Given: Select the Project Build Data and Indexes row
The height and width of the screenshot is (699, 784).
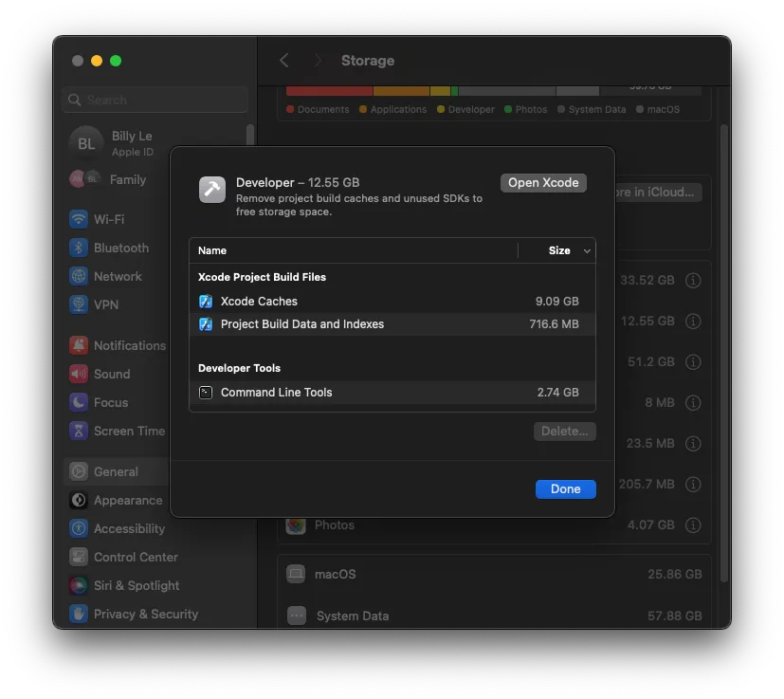Looking at the screenshot, I should coord(392,324).
